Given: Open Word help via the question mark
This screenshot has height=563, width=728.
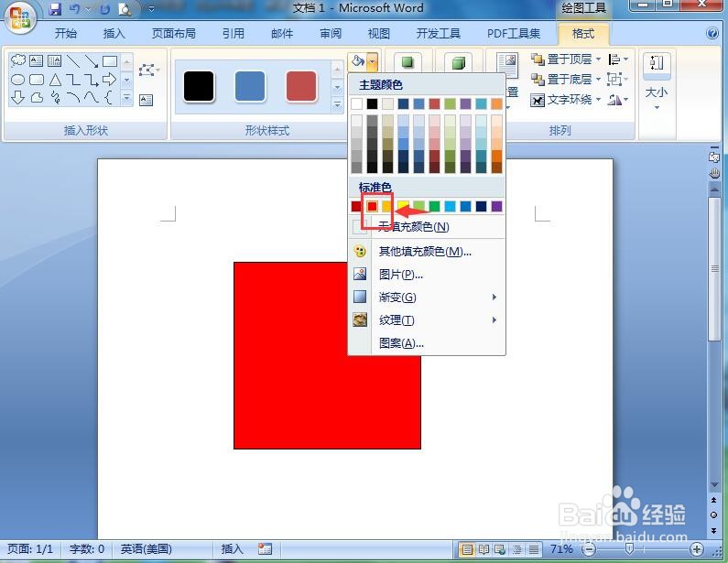Looking at the screenshot, I should [712, 34].
